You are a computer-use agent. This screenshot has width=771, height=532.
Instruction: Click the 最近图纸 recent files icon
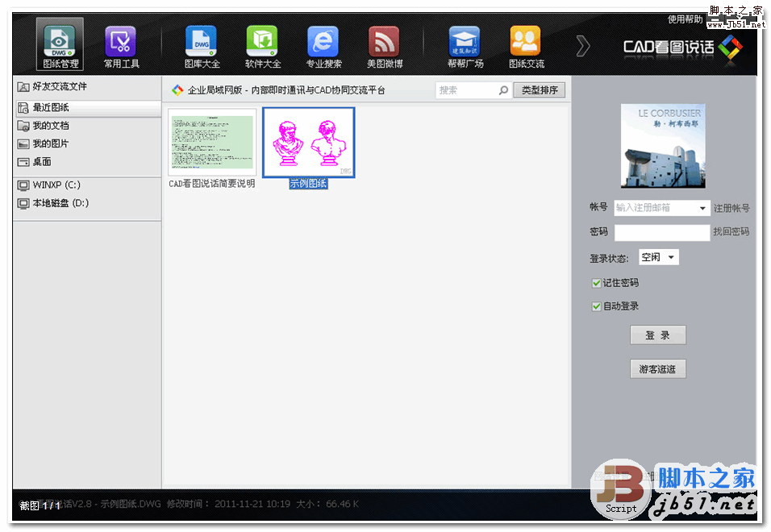tap(23, 107)
